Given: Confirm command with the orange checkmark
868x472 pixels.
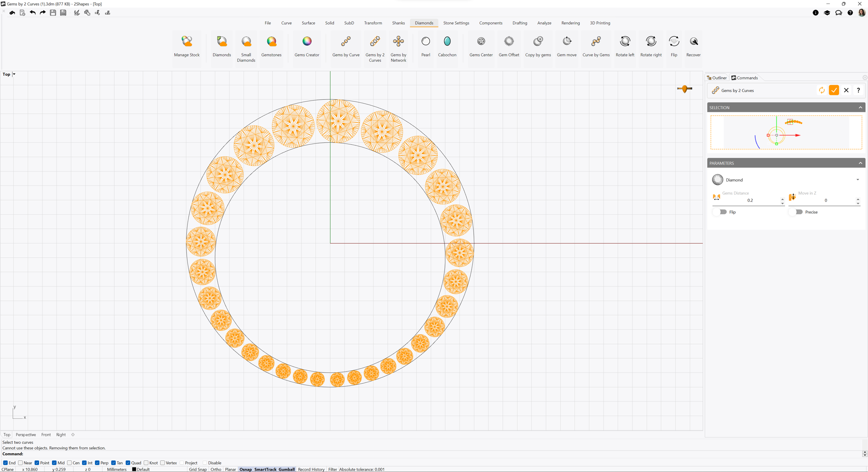Looking at the screenshot, I should click(834, 90).
